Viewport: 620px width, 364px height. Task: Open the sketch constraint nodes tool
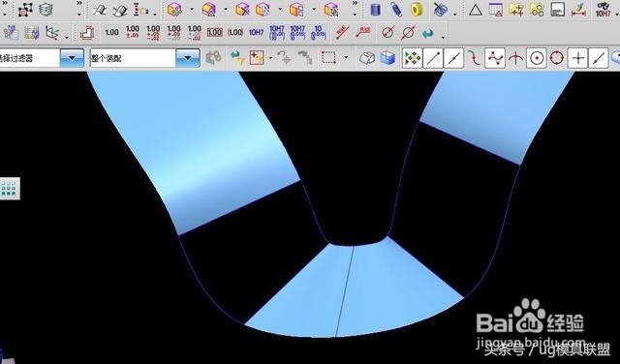tap(25, 10)
